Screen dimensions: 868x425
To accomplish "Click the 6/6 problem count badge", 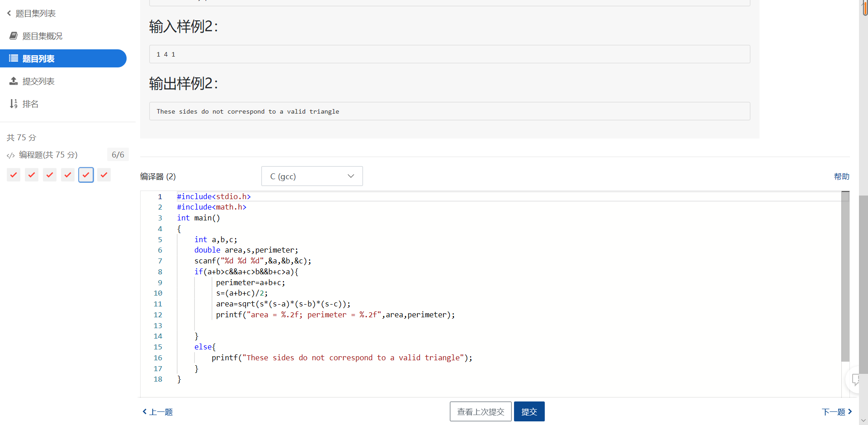I will (118, 155).
